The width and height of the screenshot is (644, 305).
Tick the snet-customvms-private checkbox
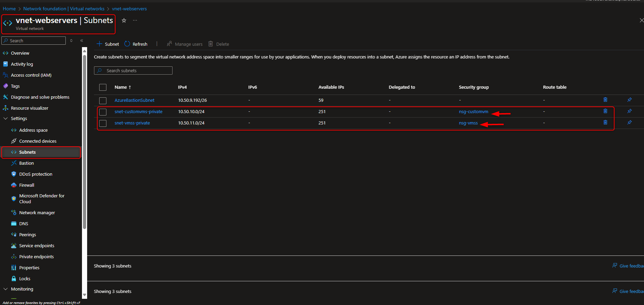(x=103, y=112)
